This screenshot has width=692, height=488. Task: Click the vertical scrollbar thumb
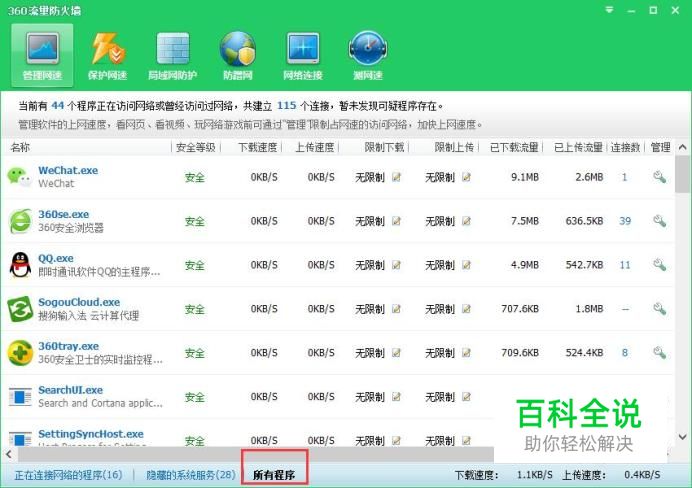682,174
